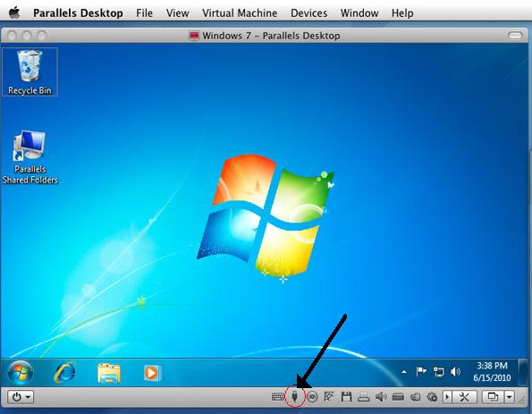Open virtual machine configuration with wrench button
The image size is (532, 414).
coord(464,397)
